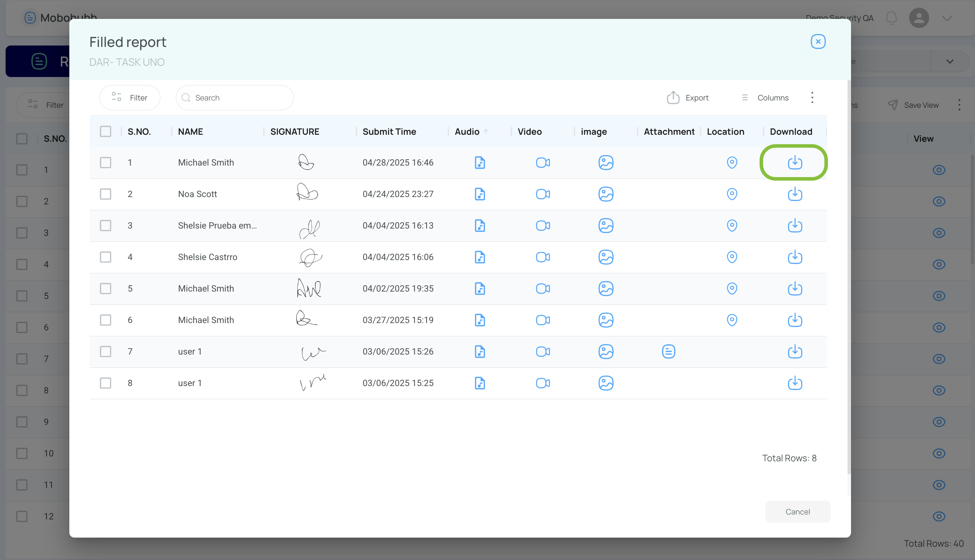View background row 7 eye icon
This screenshot has height=560, width=975.
click(x=939, y=359)
